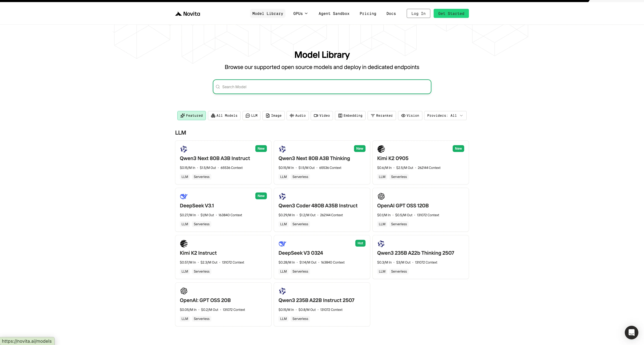Click the LLM tag on DeepSeek V3.1

pos(185,224)
